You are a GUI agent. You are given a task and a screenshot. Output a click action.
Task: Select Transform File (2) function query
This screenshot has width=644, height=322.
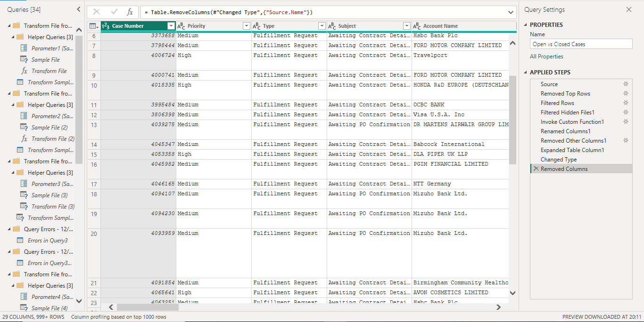point(53,139)
